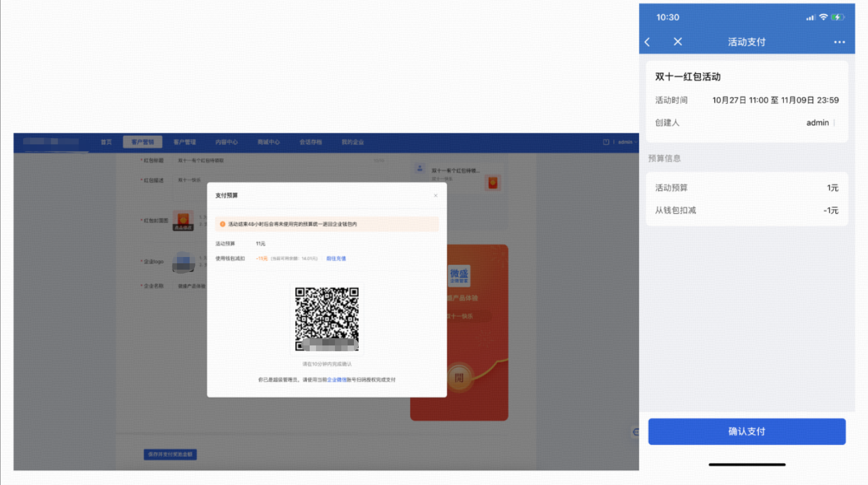868x485 pixels.
Task: Tap the back arrow in mobile header
Action: [x=647, y=42]
